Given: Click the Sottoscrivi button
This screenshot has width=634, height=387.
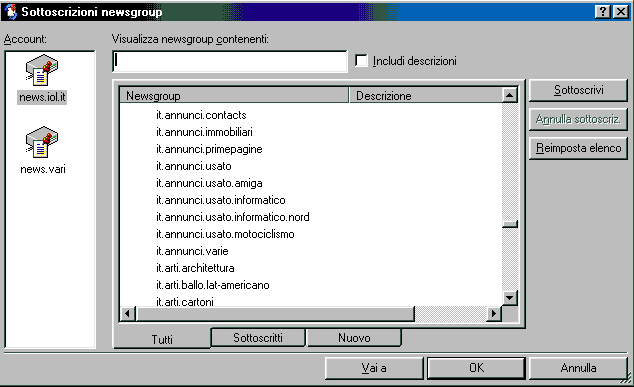Looking at the screenshot, I should tap(578, 90).
